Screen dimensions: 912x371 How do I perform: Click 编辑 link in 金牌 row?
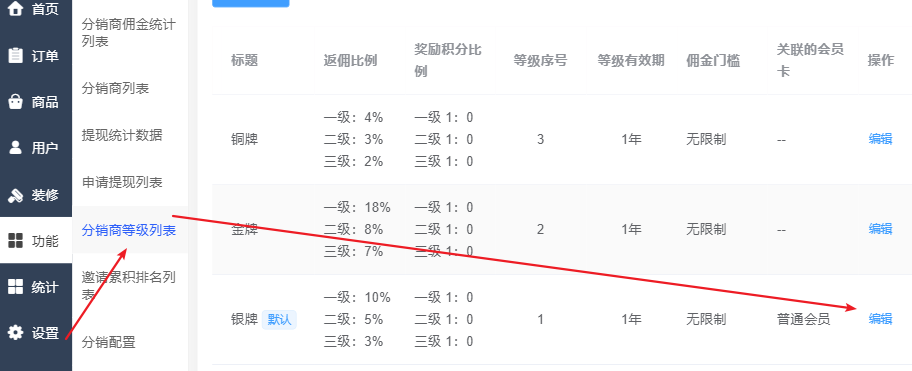tap(880, 229)
